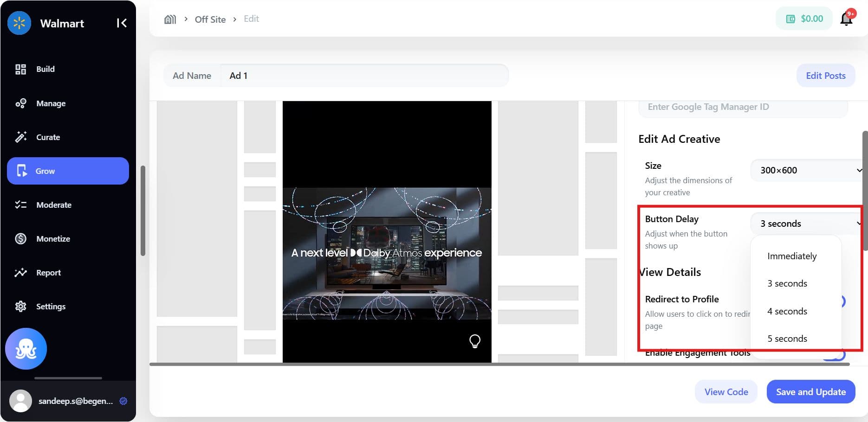The image size is (868, 422).
Task: Click the verified badge beside the email
Action: 123,401
